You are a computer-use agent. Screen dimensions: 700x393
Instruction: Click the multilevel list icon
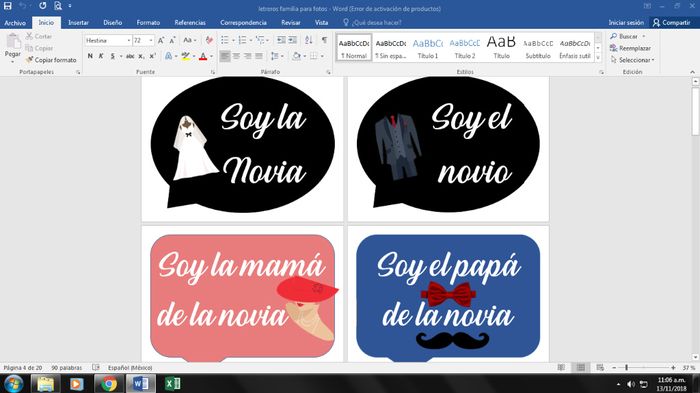(260, 40)
